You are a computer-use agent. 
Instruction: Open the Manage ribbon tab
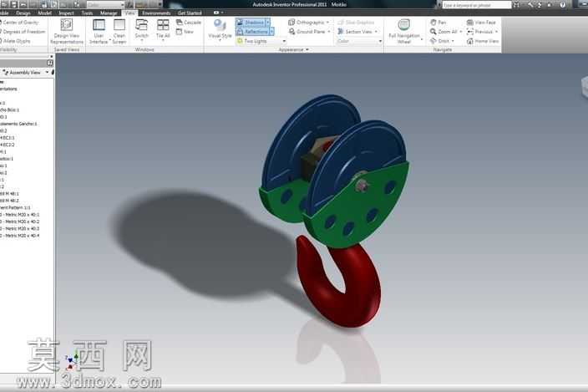point(109,13)
